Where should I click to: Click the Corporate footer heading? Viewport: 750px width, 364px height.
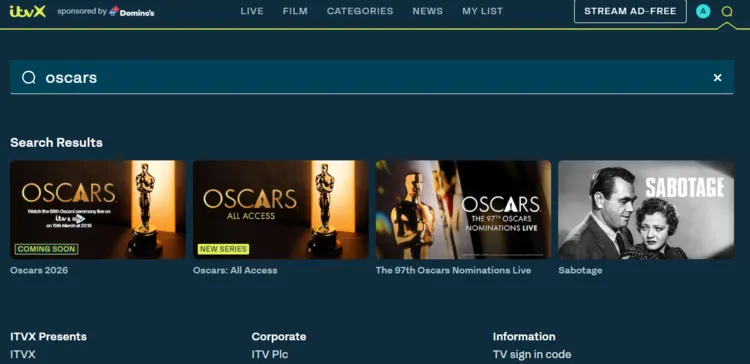click(279, 337)
